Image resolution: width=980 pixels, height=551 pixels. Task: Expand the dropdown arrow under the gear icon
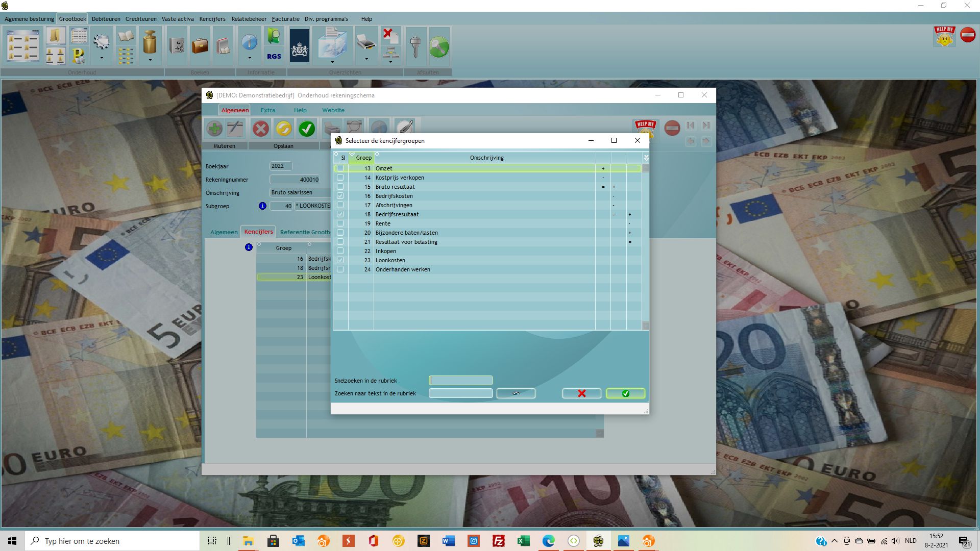pos(101,58)
